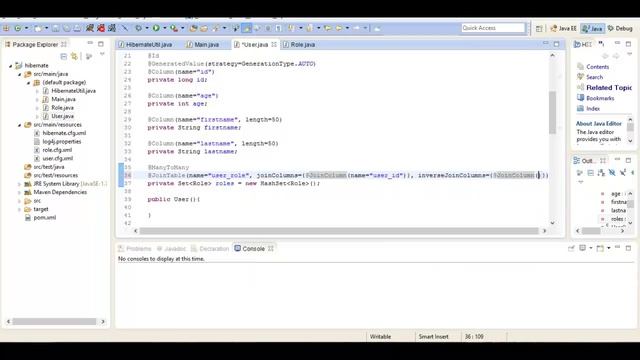This screenshot has height=360, width=640.
Task: Click the Save icon in main toolbar
Action: point(56,28)
